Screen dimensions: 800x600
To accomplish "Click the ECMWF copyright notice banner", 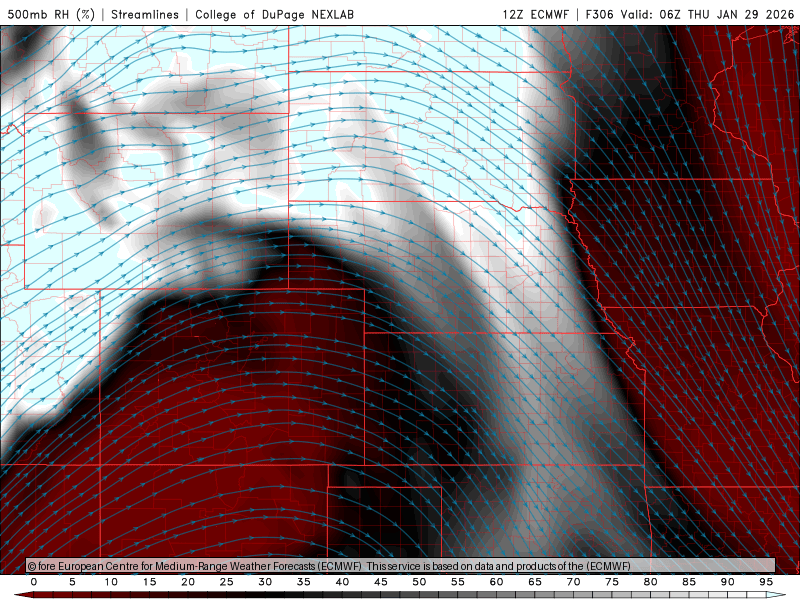I will (x=401, y=566).
